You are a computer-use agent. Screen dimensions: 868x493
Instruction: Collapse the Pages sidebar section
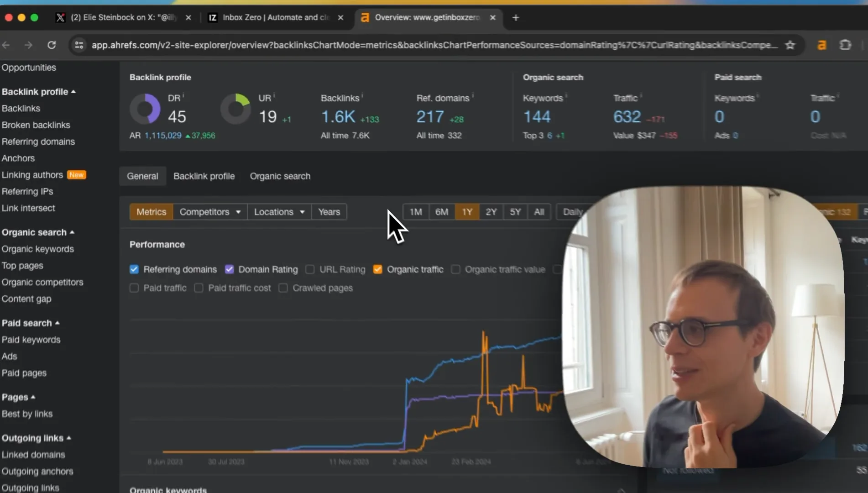pos(18,397)
